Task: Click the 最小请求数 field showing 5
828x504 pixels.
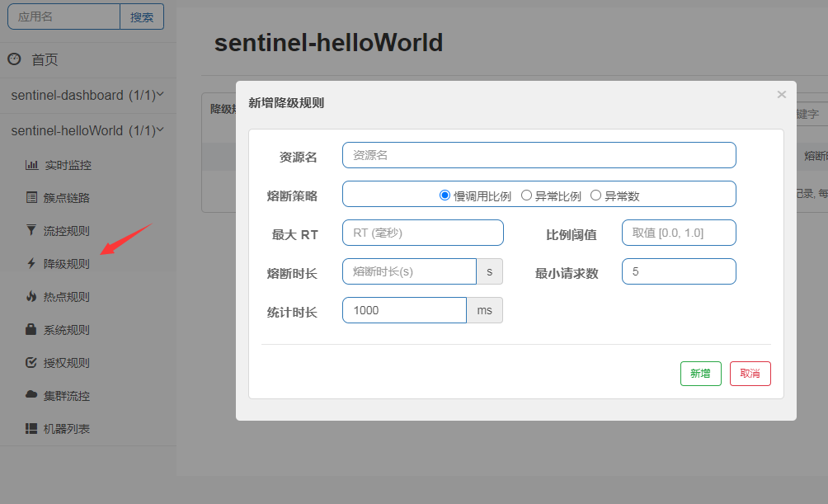Action: pyautogui.click(x=679, y=271)
